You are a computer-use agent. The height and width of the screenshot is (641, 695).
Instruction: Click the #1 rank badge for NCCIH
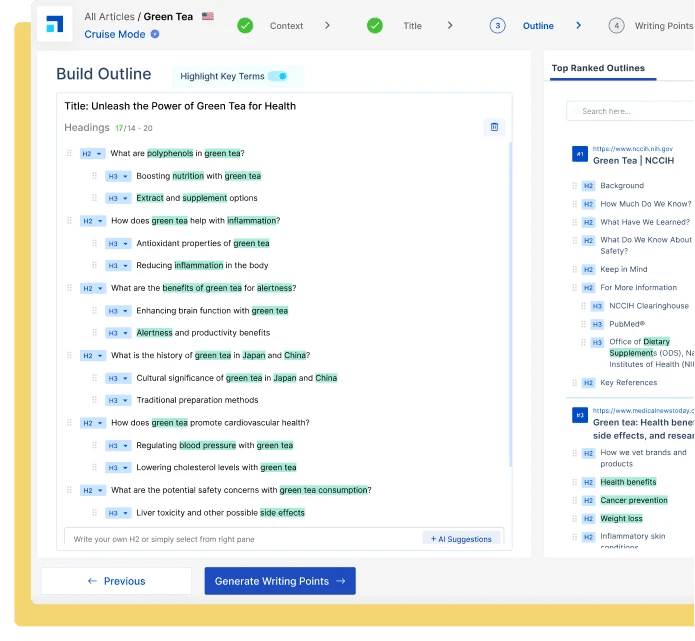(580, 154)
